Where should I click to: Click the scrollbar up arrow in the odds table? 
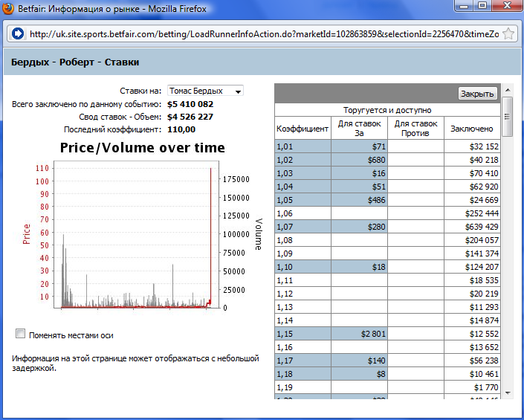508,103
